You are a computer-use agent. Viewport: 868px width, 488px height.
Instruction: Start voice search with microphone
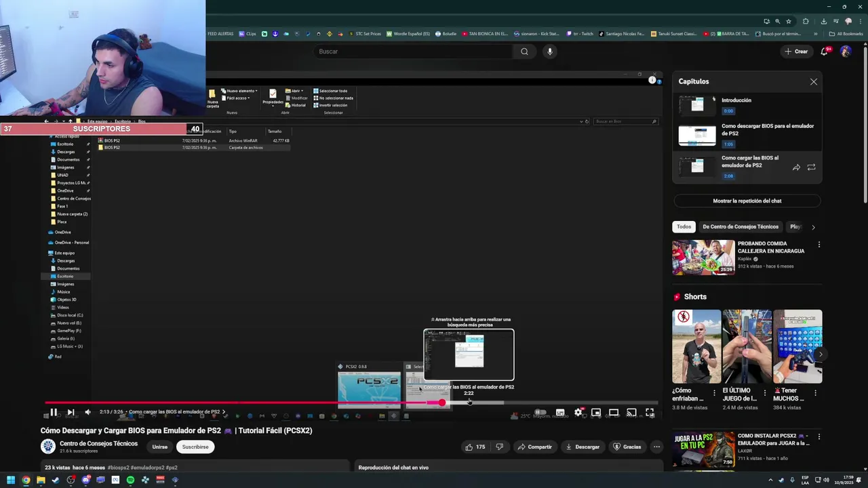click(550, 52)
